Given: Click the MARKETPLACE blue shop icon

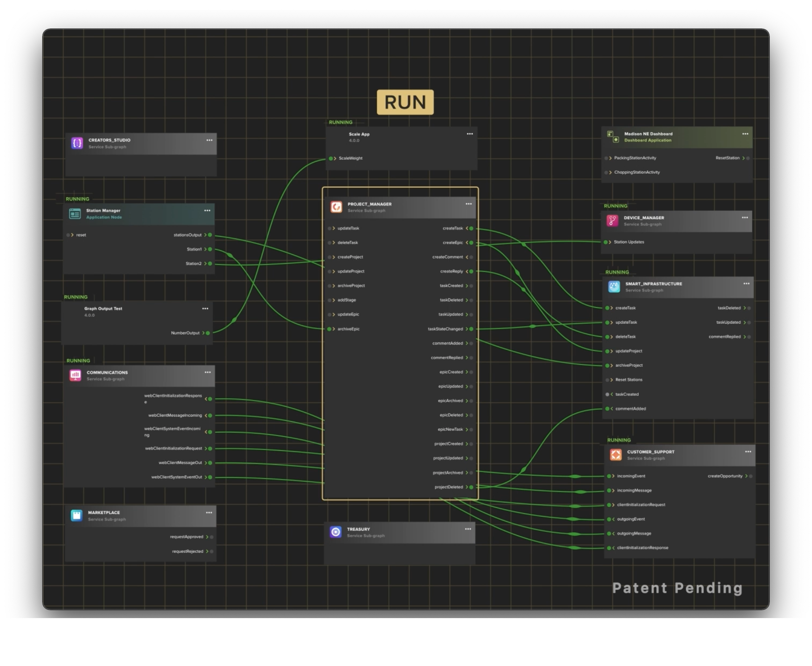Looking at the screenshot, I should click(x=77, y=515).
